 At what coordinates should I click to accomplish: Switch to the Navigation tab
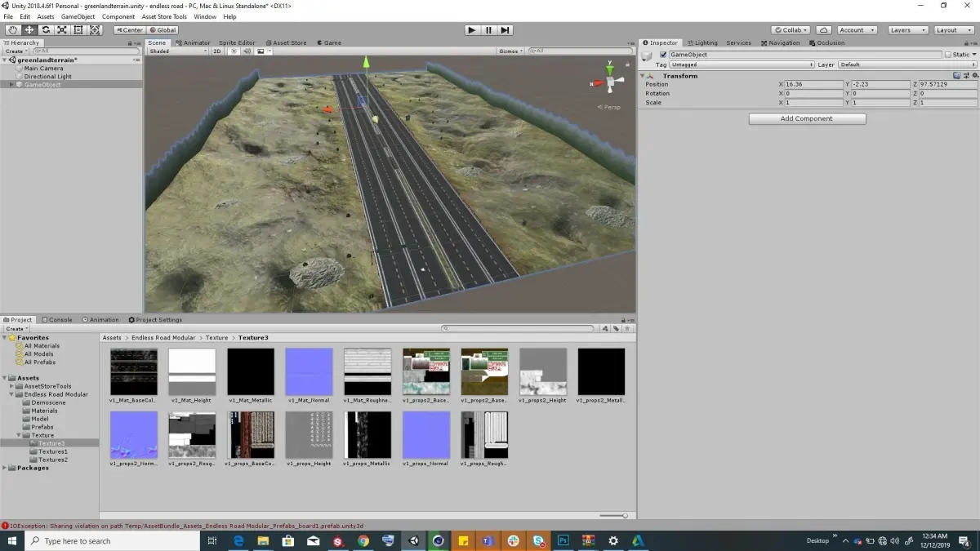[x=781, y=42]
